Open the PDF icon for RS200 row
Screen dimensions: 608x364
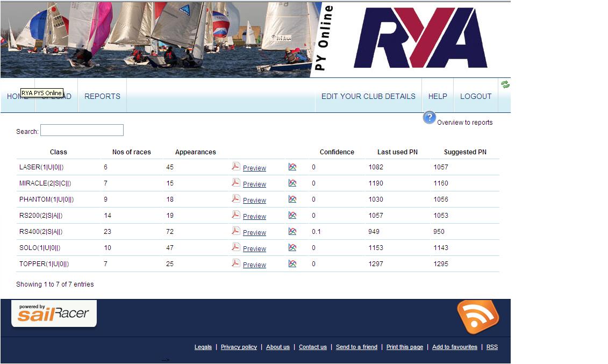[x=236, y=215]
